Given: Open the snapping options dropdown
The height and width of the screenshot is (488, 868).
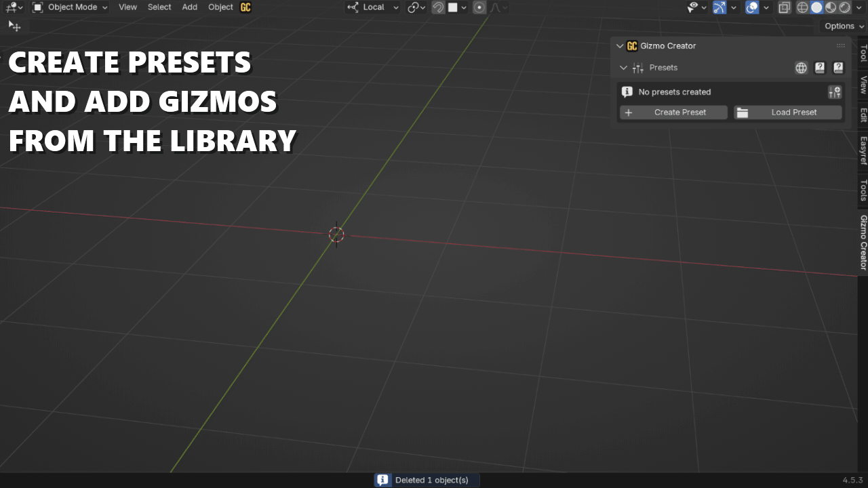Looking at the screenshot, I should click(458, 7).
